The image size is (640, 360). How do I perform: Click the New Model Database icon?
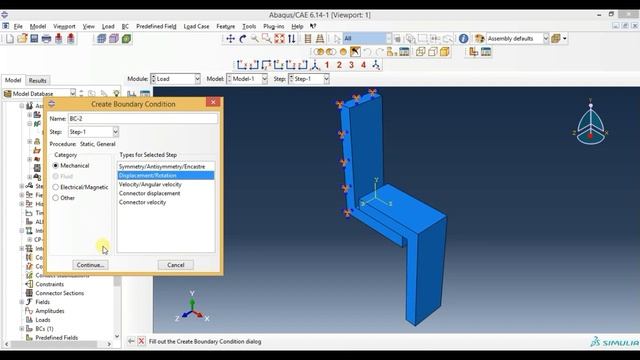click(10, 39)
